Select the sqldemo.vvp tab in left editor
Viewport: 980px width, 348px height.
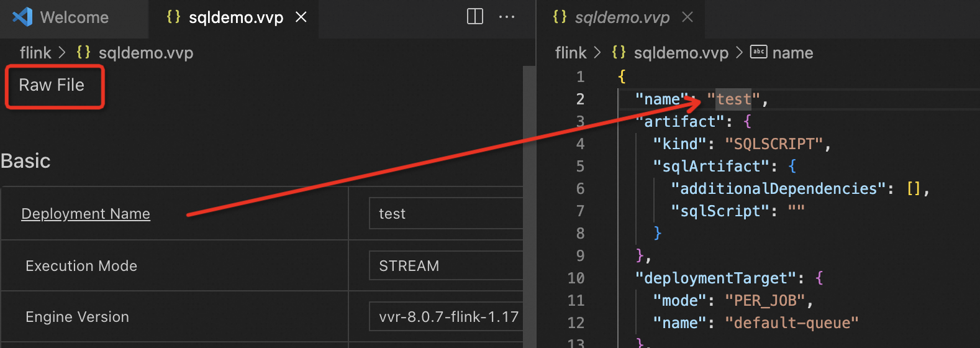236,17
